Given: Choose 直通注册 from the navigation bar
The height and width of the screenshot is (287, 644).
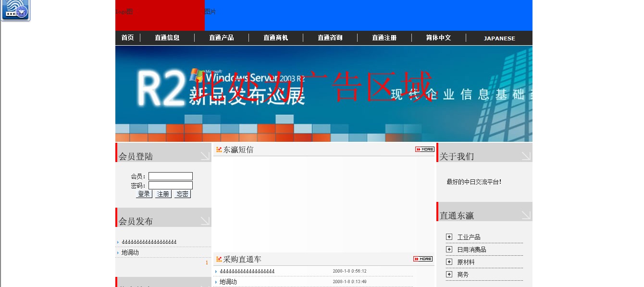Looking at the screenshot, I should pos(384,37).
